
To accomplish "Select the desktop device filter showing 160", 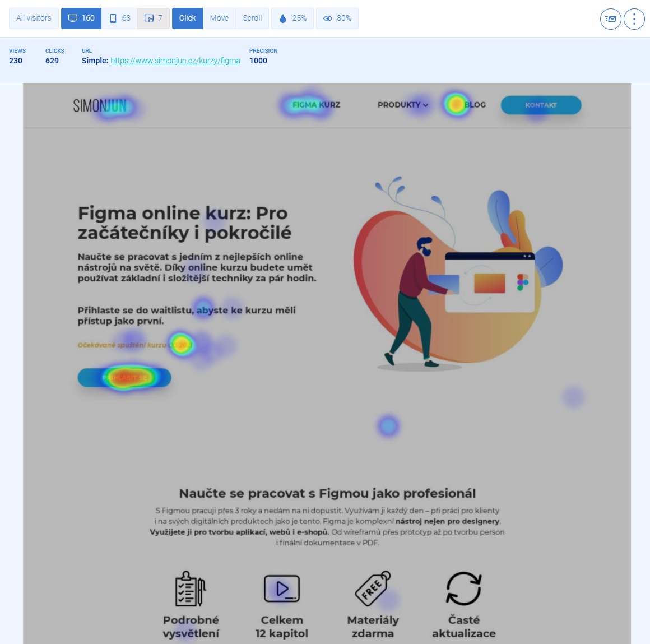I will click(81, 18).
